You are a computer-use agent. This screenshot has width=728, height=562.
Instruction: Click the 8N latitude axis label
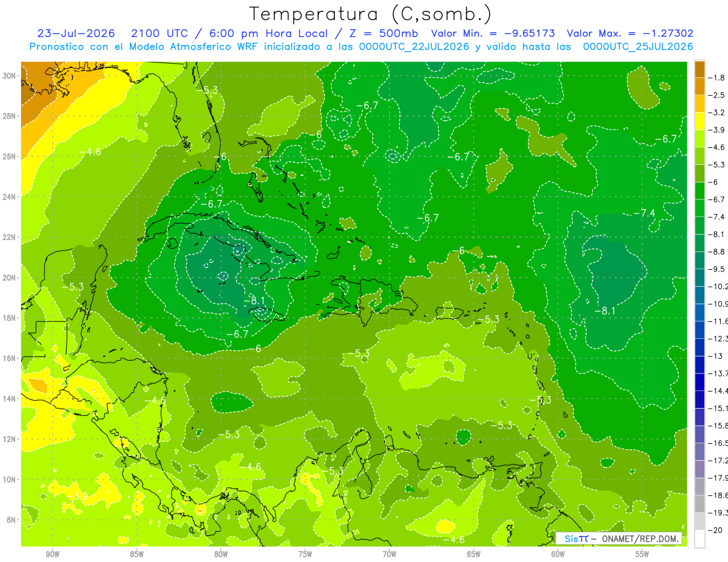(10, 520)
